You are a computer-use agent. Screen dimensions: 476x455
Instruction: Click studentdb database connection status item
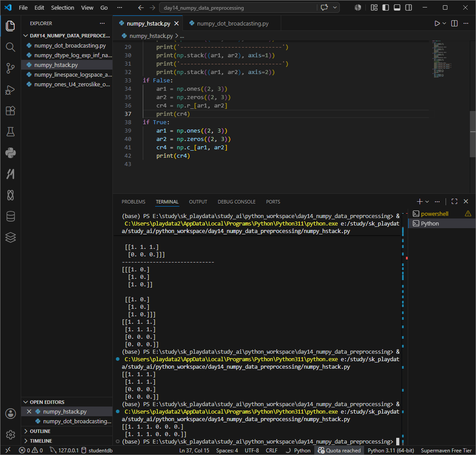(x=97, y=450)
